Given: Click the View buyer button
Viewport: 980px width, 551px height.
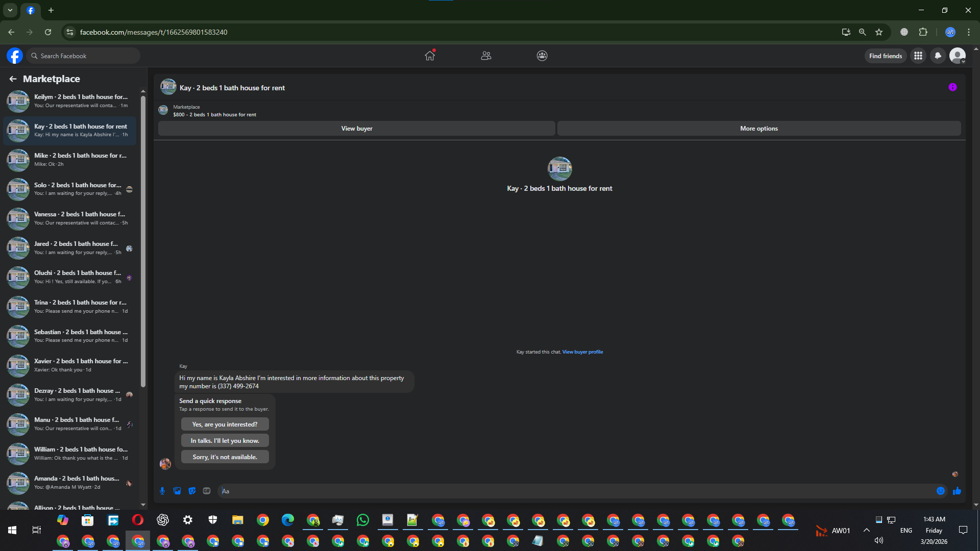Looking at the screenshot, I should pos(356,129).
